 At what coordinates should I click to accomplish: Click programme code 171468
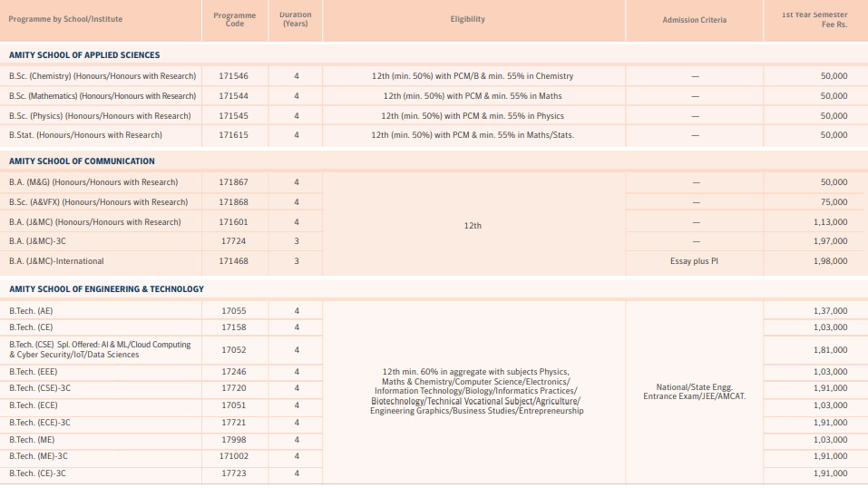coord(234,261)
